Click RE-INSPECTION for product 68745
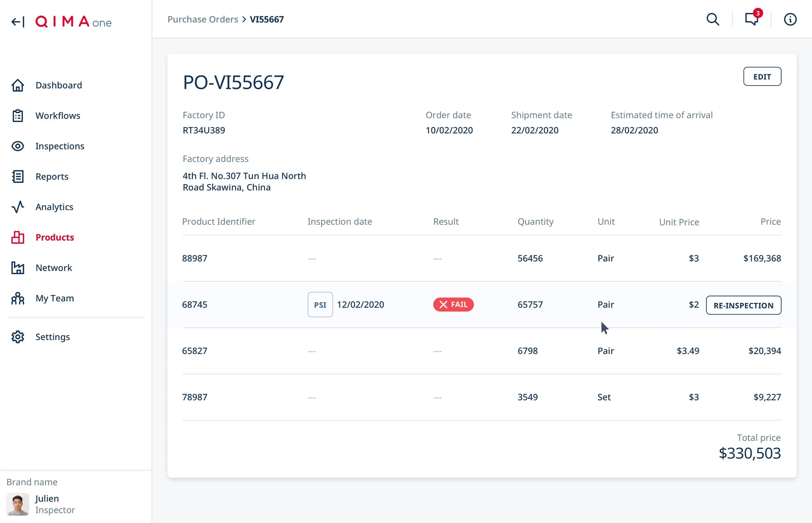 coord(743,305)
